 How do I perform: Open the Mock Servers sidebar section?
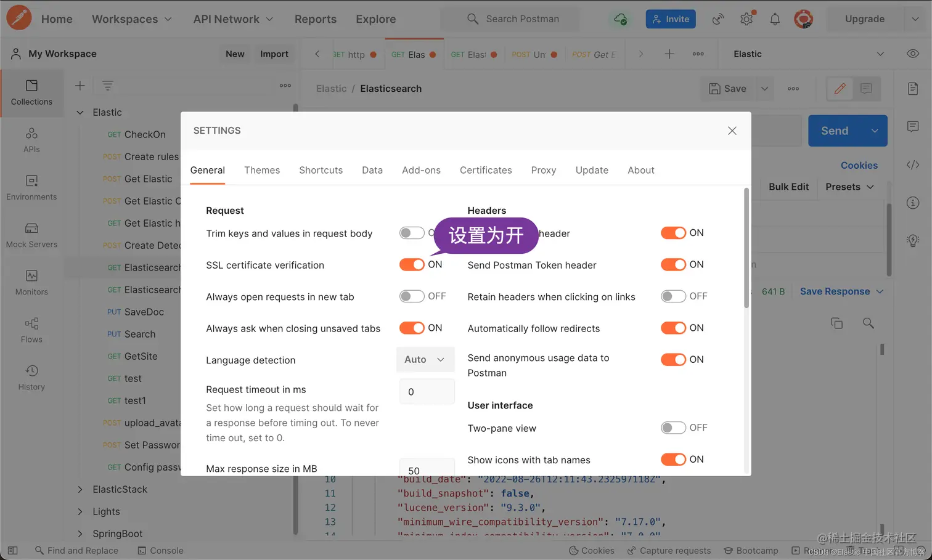(x=31, y=235)
